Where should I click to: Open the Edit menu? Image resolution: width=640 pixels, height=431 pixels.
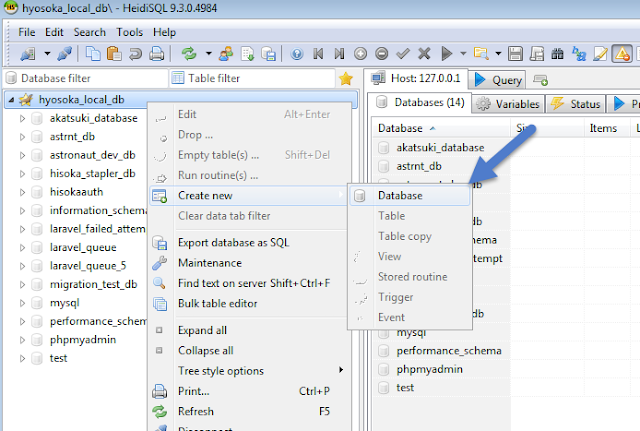(x=54, y=32)
